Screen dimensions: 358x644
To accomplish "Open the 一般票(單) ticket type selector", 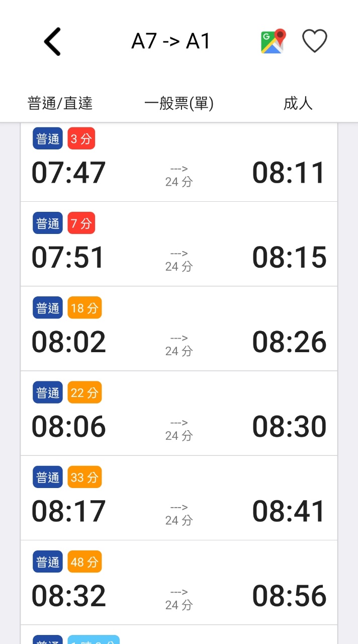I will click(x=179, y=104).
